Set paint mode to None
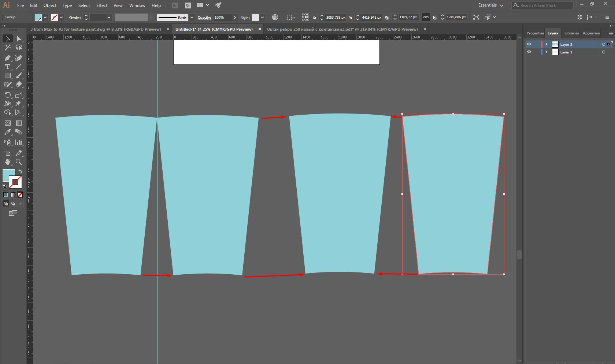615x364 pixels. click(x=20, y=195)
